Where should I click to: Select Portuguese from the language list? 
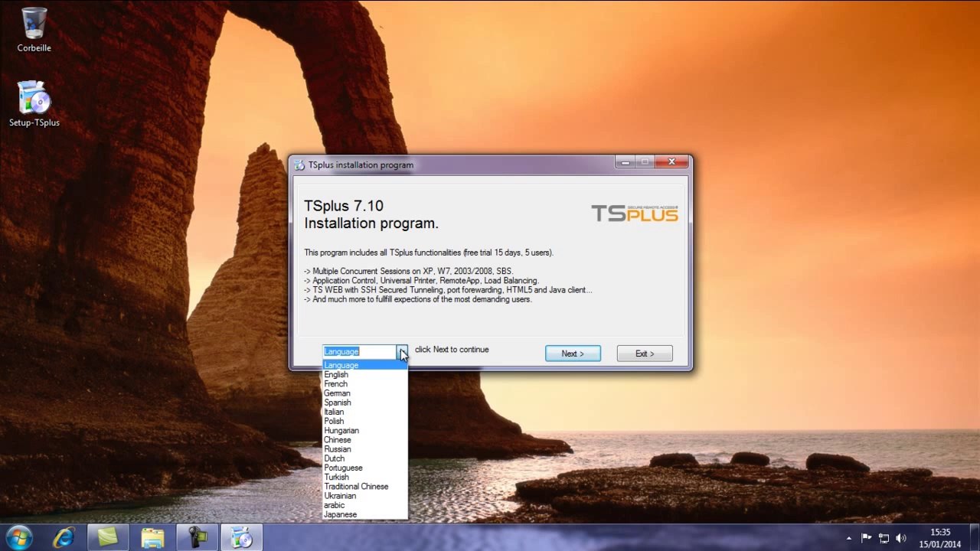(364, 468)
